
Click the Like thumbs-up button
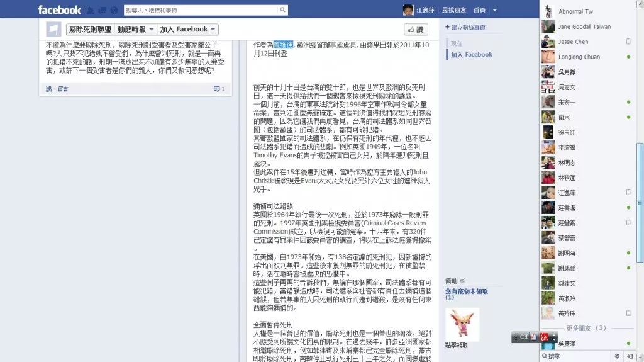tap(416, 30)
